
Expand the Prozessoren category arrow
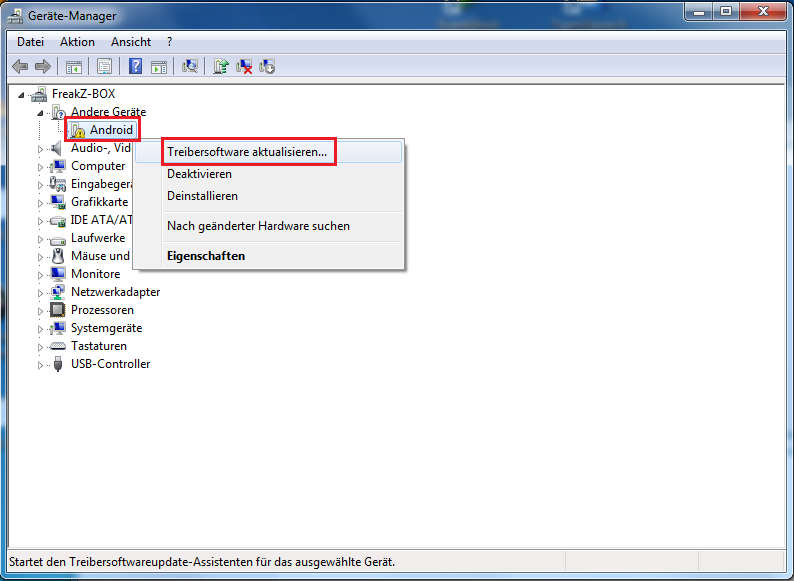point(41,311)
